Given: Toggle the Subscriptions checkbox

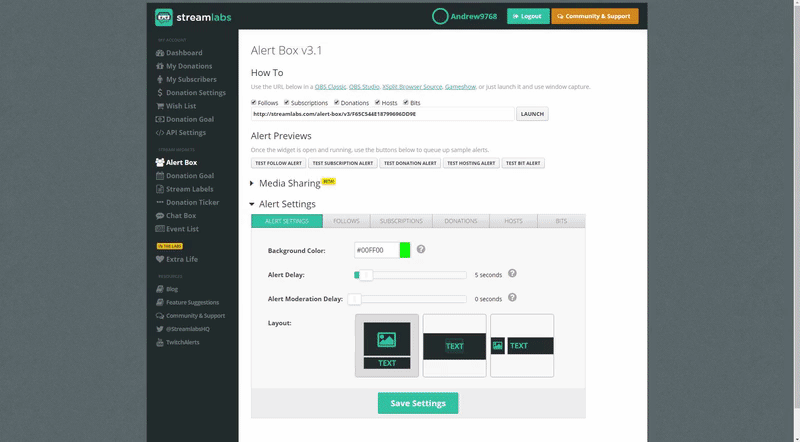Looking at the screenshot, I should click(x=287, y=102).
